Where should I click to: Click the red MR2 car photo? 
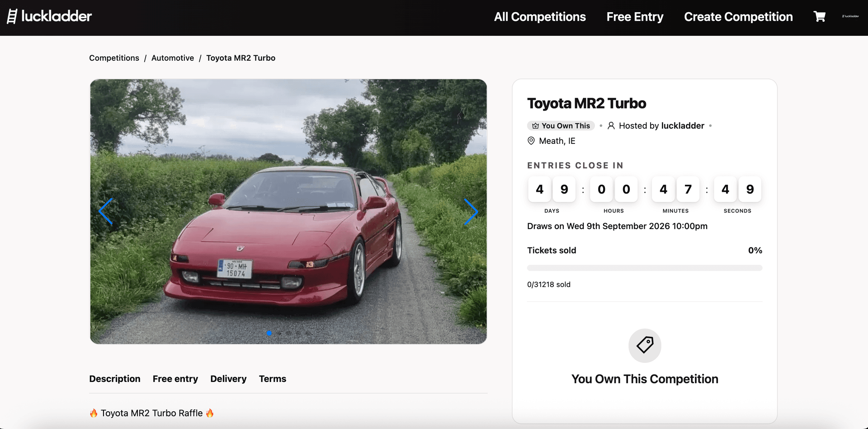click(x=288, y=211)
